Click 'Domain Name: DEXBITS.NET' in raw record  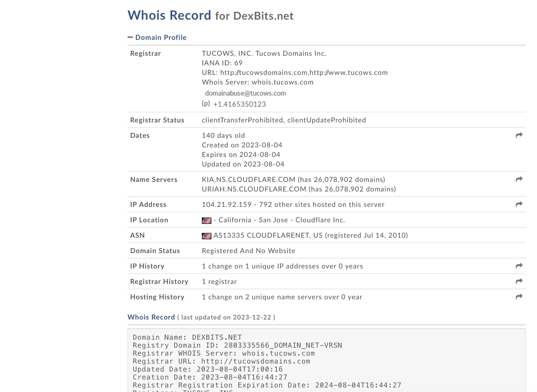[187, 337]
